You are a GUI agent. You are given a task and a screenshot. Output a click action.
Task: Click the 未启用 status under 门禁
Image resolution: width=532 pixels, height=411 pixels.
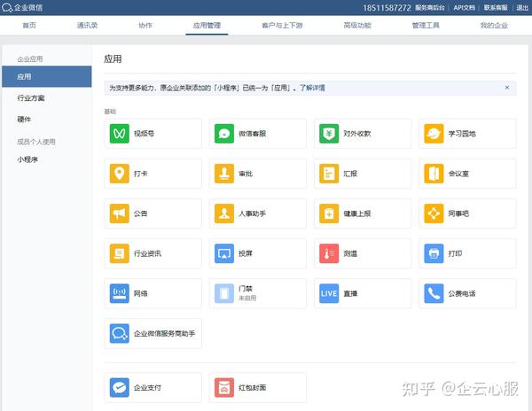click(247, 299)
